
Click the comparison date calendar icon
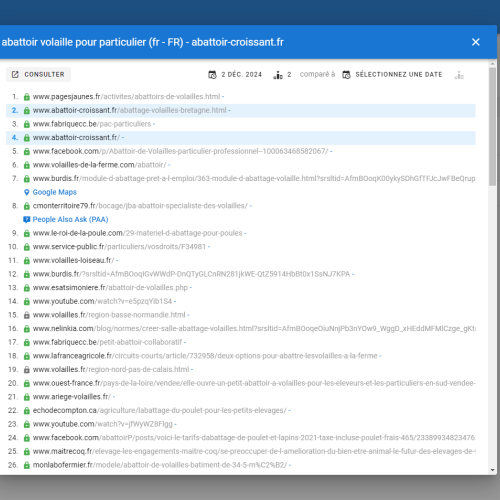coord(346,75)
